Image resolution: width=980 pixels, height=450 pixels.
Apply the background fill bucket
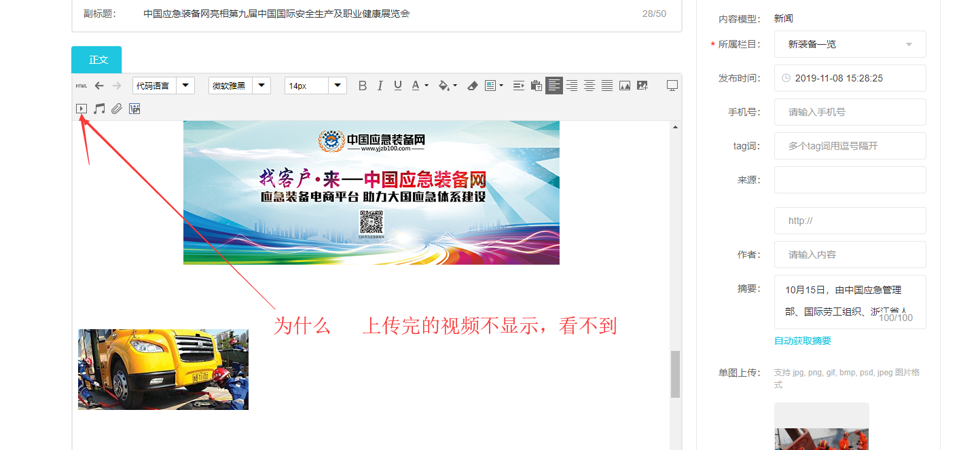coord(444,86)
